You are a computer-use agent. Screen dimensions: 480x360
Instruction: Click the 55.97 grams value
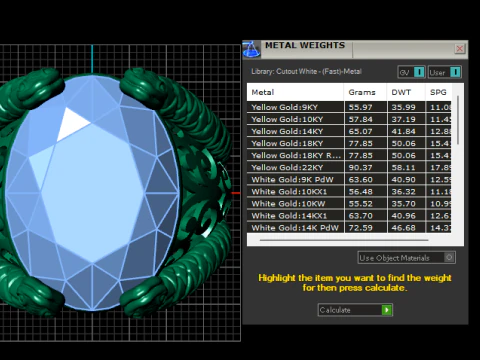point(360,107)
